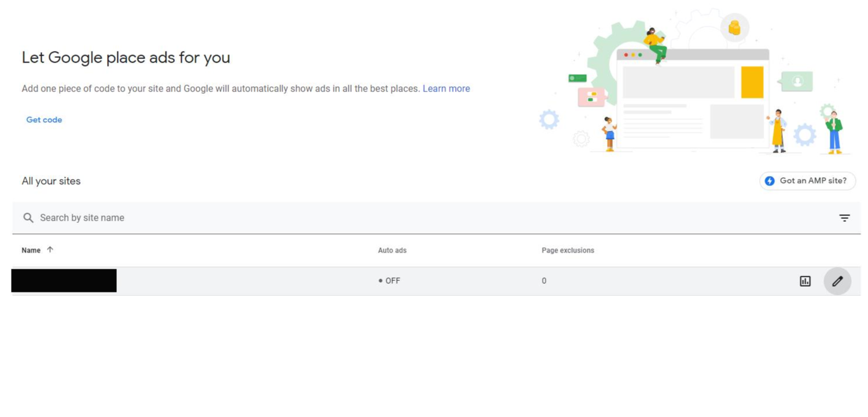This screenshot has width=868, height=417.
Task: Click the Auto ads column header
Action: click(392, 250)
